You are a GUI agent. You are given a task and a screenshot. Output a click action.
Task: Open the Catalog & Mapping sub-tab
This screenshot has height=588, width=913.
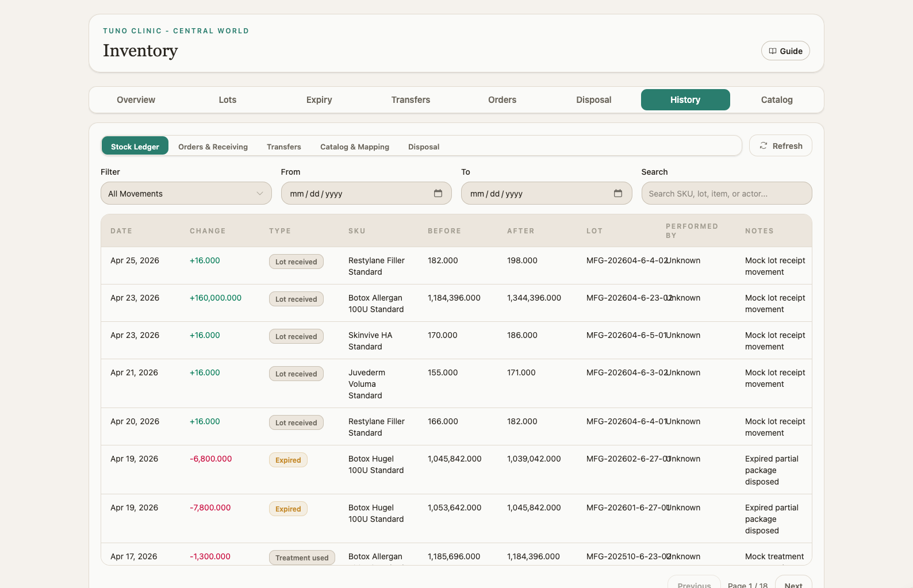pyautogui.click(x=355, y=147)
